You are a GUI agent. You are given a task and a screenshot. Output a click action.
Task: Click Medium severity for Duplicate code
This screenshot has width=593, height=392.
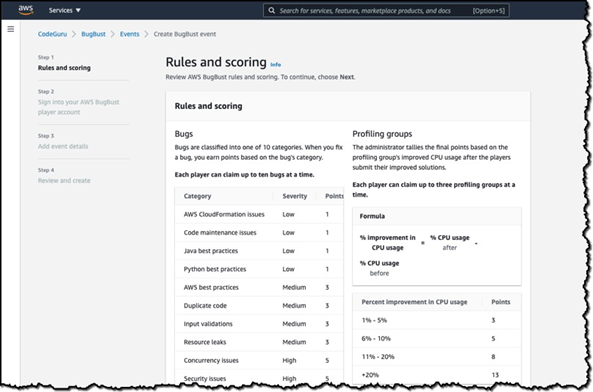point(294,305)
